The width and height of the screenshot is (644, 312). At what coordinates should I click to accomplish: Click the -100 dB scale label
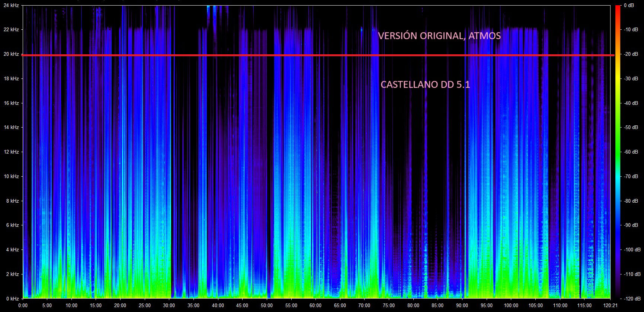coord(632,250)
